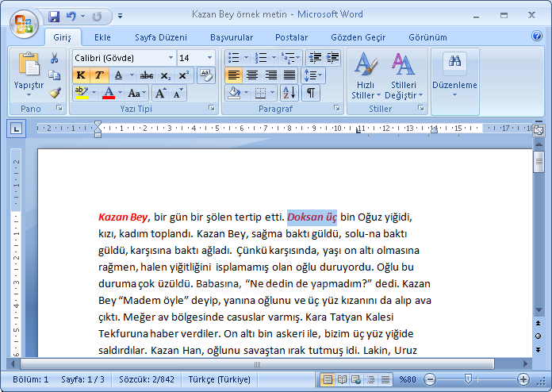
Task: Align text to the left
Action: coord(234,75)
